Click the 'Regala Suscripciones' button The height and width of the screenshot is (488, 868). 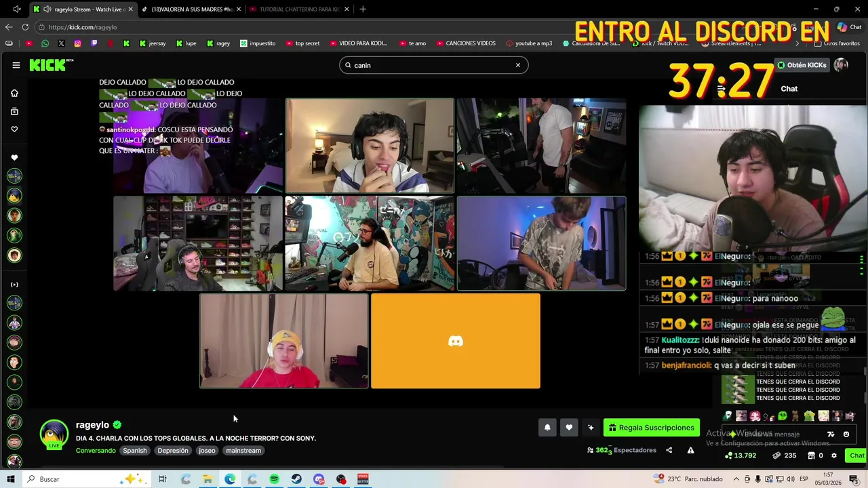(652, 428)
